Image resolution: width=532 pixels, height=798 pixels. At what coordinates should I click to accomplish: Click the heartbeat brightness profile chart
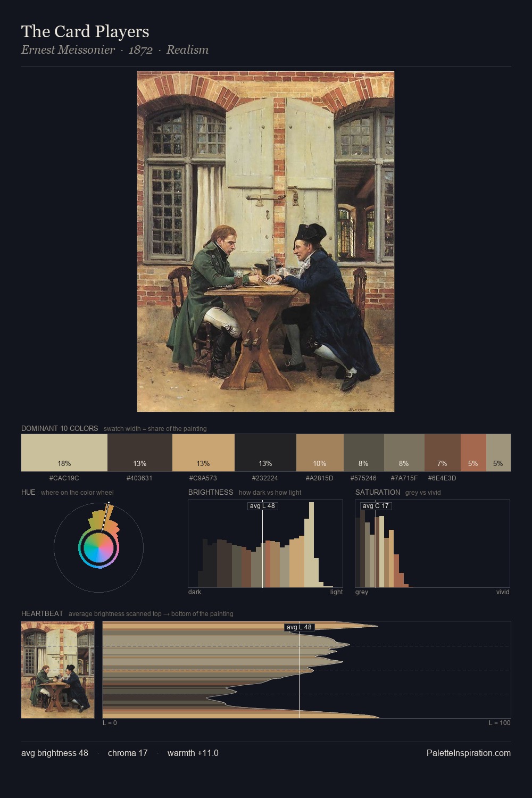(306, 670)
